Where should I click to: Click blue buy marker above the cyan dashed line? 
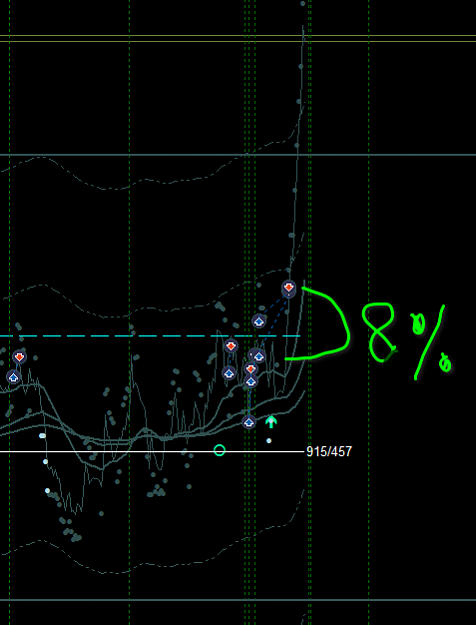[x=259, y=321]
